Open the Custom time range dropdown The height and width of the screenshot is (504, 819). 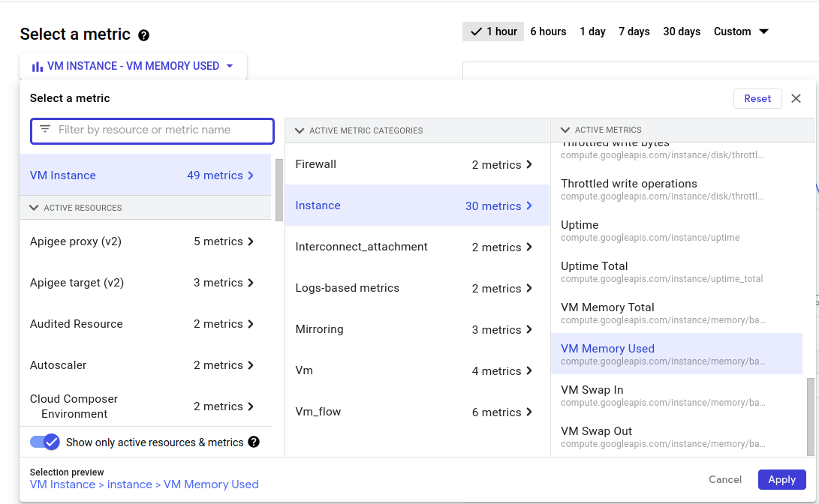742,31
